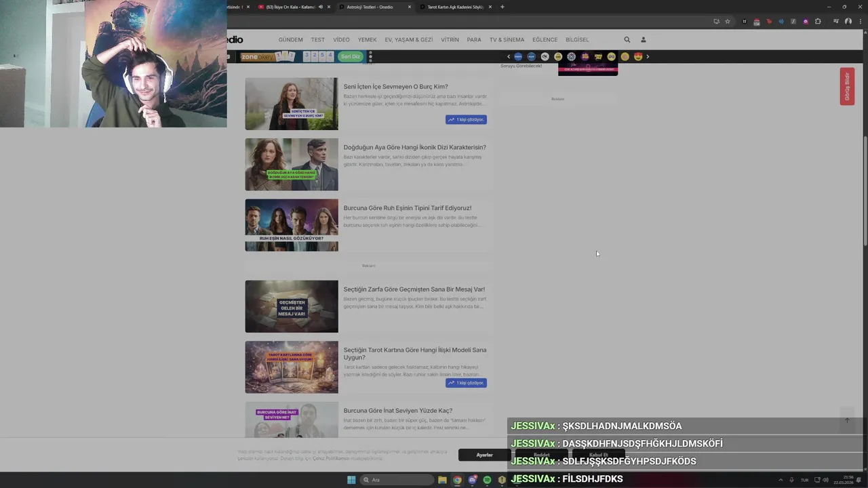Image resolution: width=868 pixels, height=488 pixels.
Task: Open Burcuna Göre İnat Seviyen Yüzde Kaç? article
Action: [x=397, y=411]
